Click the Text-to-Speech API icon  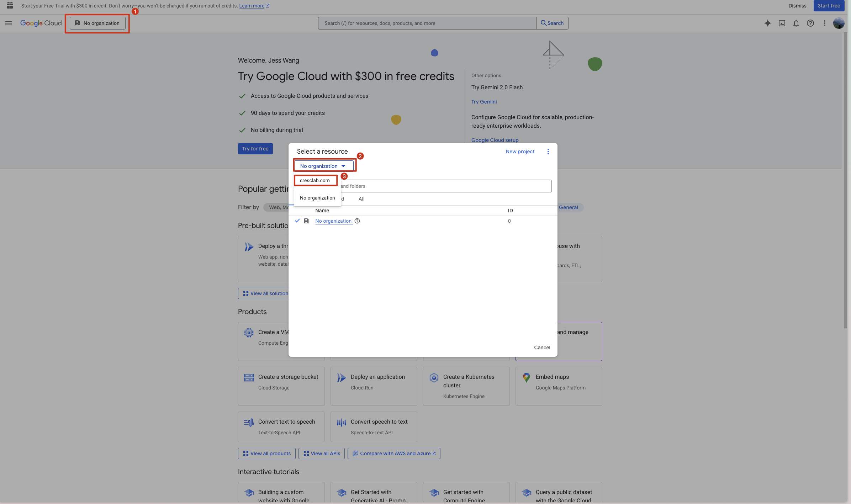(x=249, y=423)
